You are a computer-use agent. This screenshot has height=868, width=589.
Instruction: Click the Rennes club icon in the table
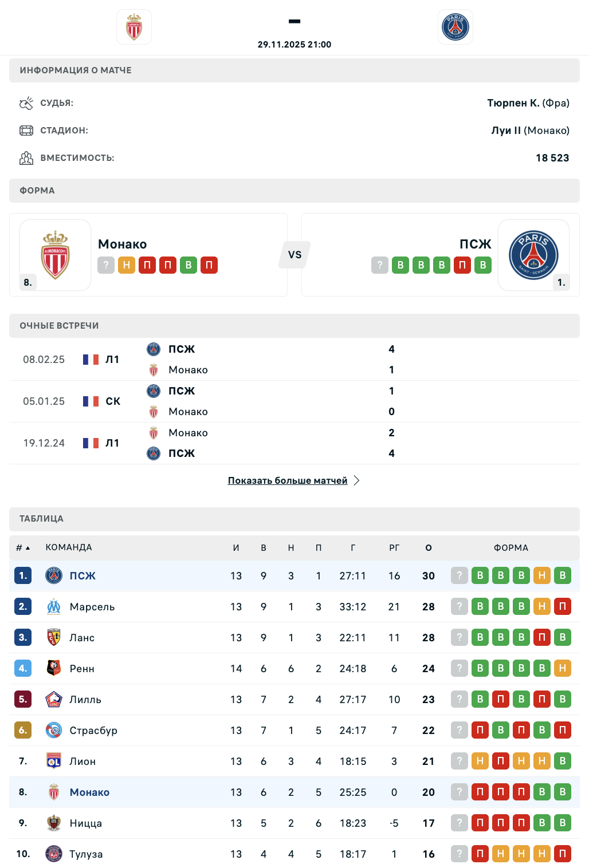tap(54, 668)
